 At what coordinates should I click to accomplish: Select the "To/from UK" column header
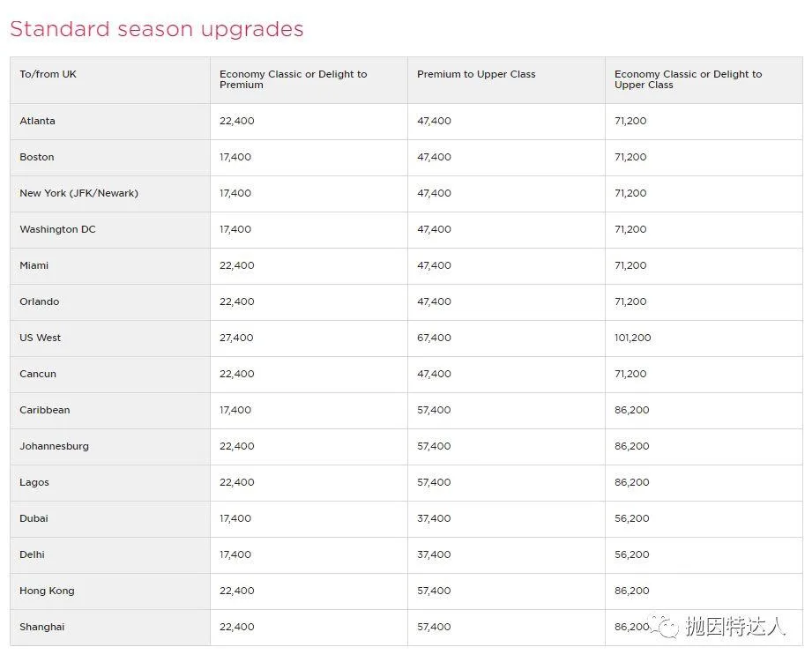point(48,74)
